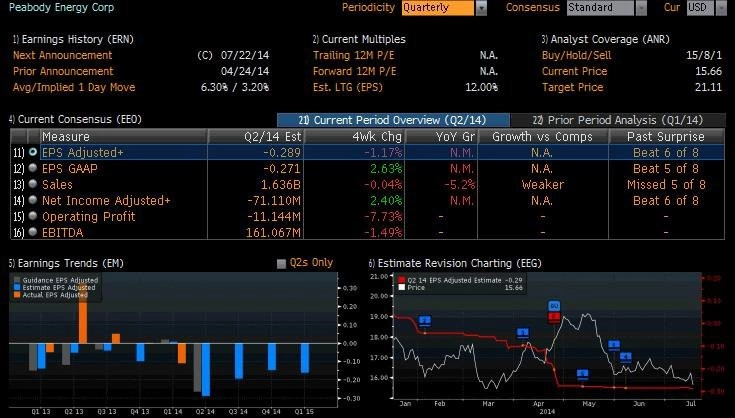Click the Trailing 12M P/E label
This screenshot has width=735, height=418.
coord(353,55)
